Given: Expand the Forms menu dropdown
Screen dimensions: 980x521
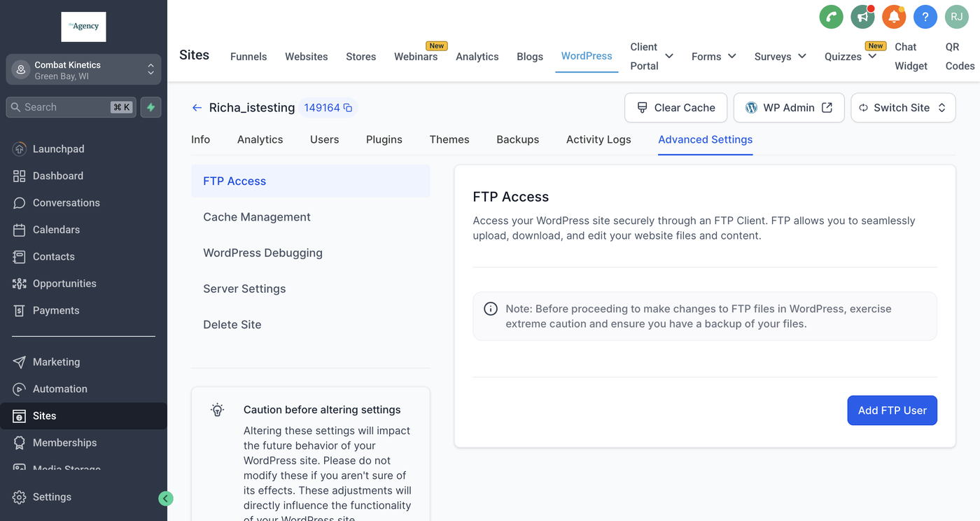Looking at the screenshot, I should (x=713, y=57).
